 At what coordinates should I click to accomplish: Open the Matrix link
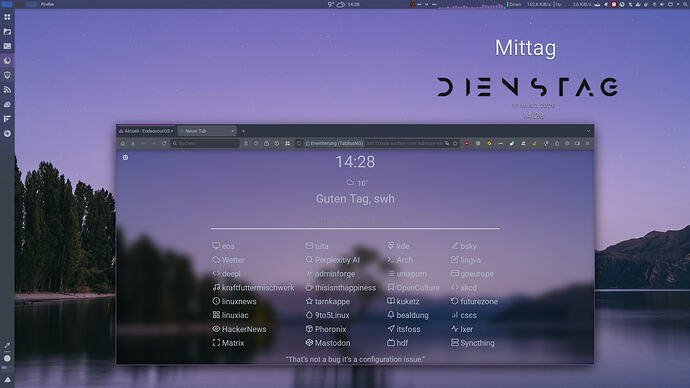pyautogui.click(x=228, y=343)
